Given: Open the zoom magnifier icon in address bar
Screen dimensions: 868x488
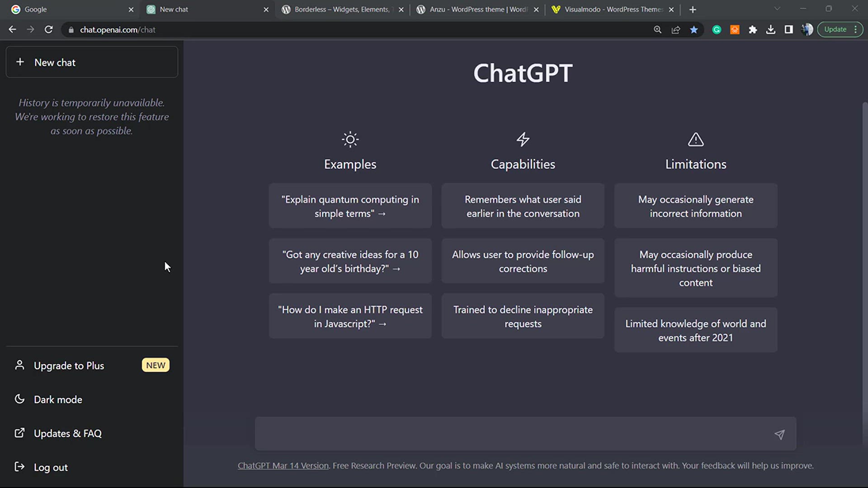Looking at the screenshot, I should point(657,29).
